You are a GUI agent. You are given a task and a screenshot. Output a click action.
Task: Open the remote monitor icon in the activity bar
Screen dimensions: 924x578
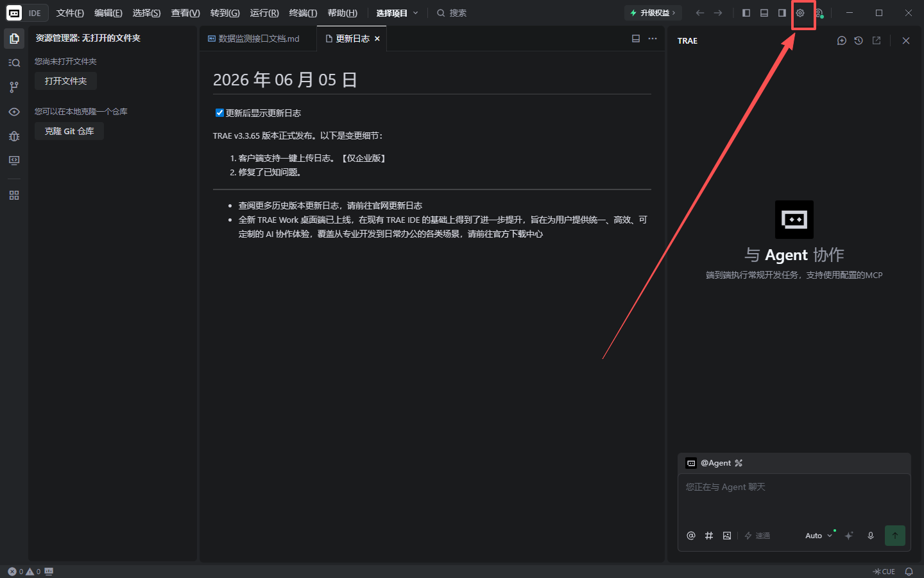(14, 161)
